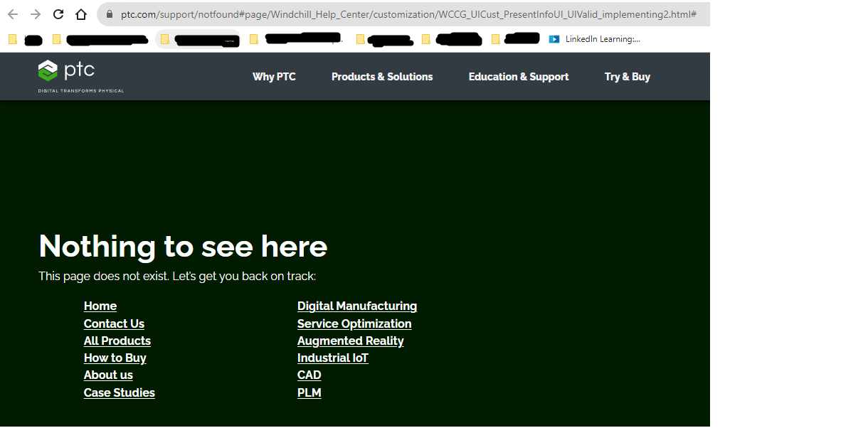
Task: Click the browser forward arrow
Action: click(34, 14)
